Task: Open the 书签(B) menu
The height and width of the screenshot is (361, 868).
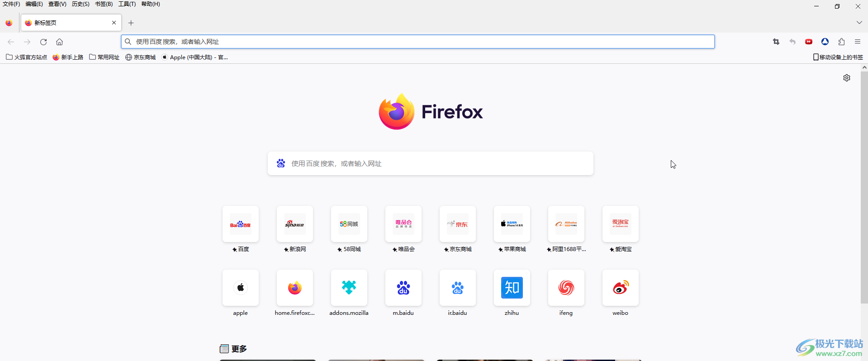Action: click(104, 4)
